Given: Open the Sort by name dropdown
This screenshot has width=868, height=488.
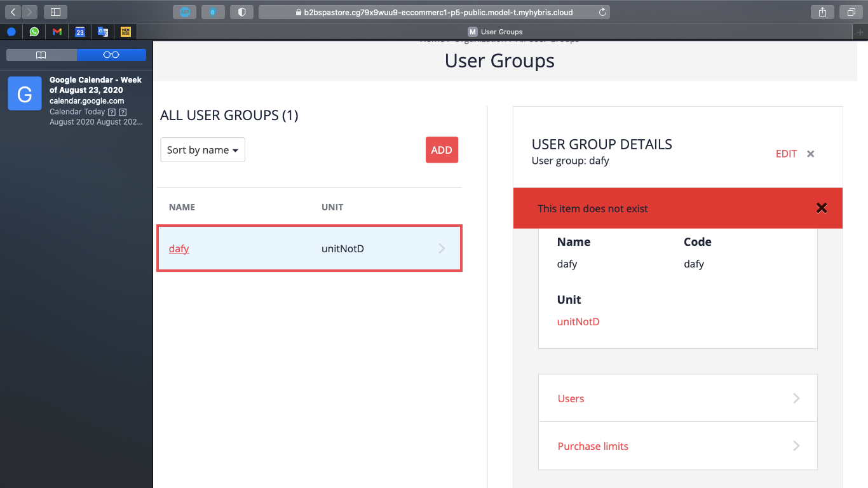Looking at the screenshot, I should [203, 150].
